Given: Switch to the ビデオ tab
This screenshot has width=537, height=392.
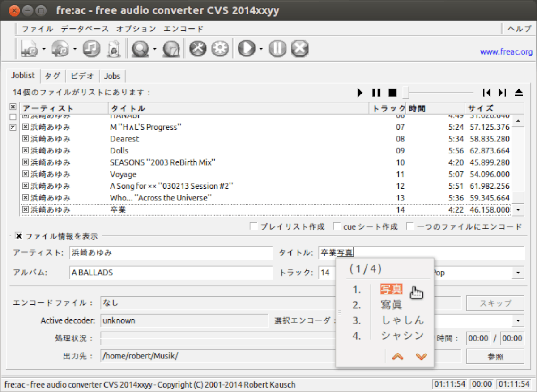Looking at the screenshot, I should point(82,76).
